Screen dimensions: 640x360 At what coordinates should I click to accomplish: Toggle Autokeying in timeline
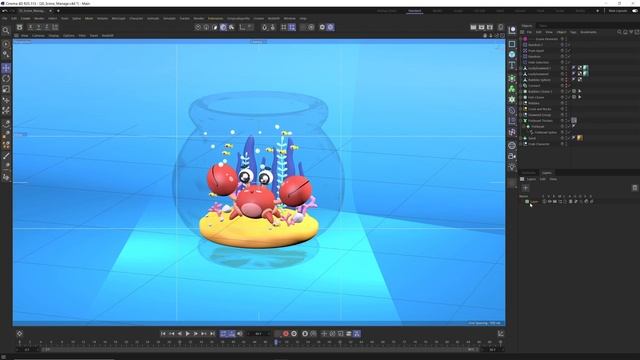point(294,333)
